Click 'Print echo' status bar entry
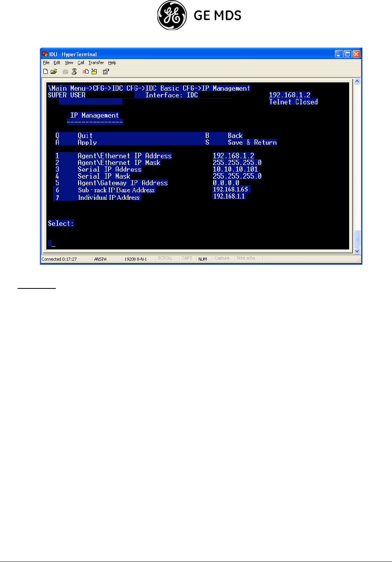 (x=246, y=258)
